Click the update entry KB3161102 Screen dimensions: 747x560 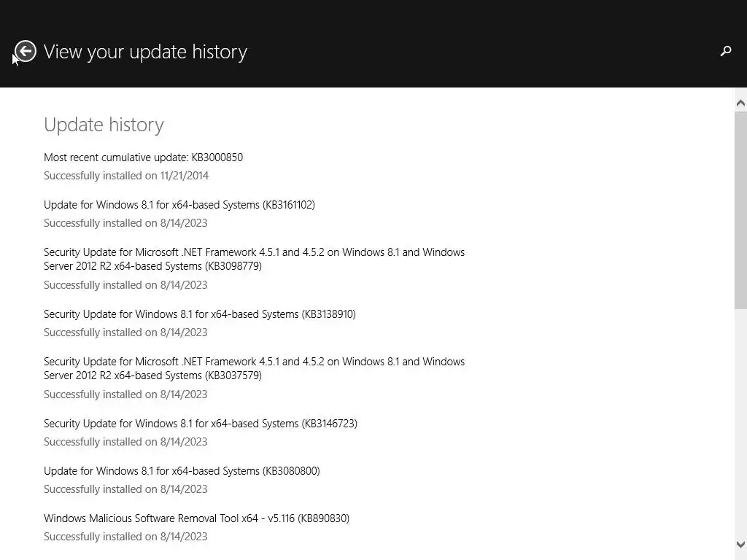point(179,205)
